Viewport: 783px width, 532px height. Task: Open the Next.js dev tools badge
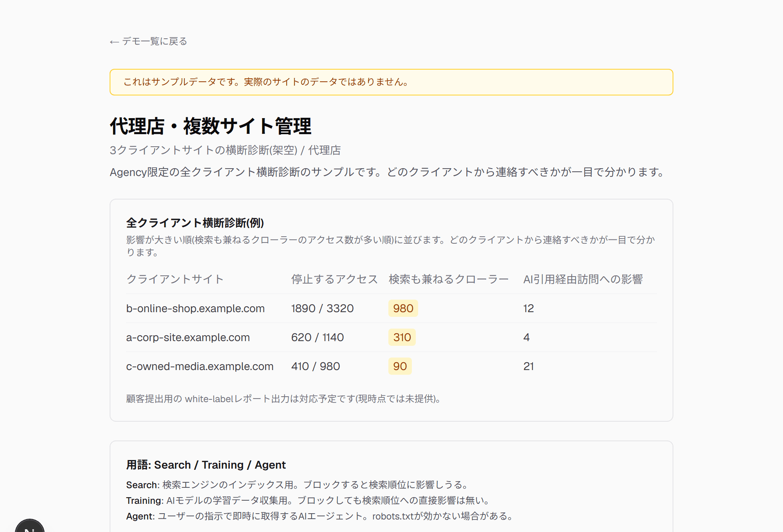pos(30,526)
